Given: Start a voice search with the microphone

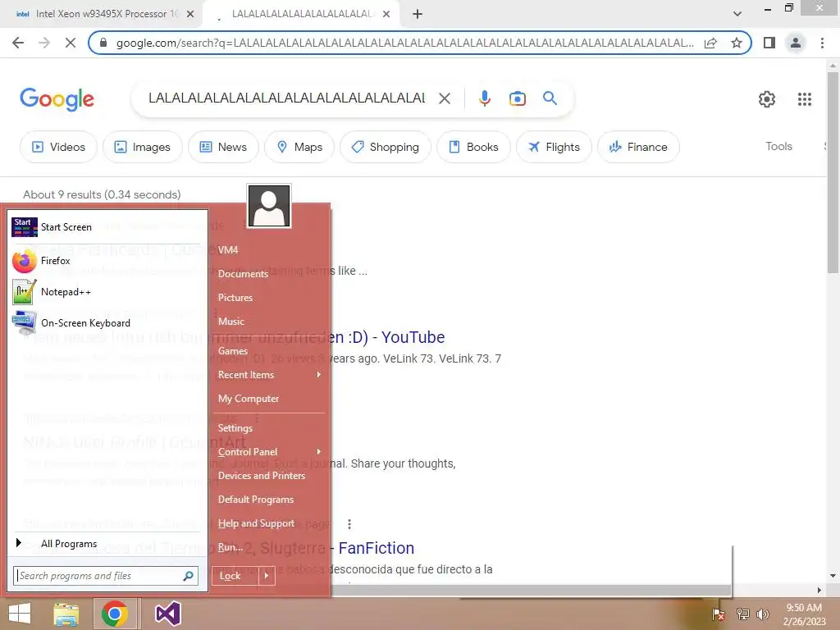Looking at the screenshot, I should 484,98.
